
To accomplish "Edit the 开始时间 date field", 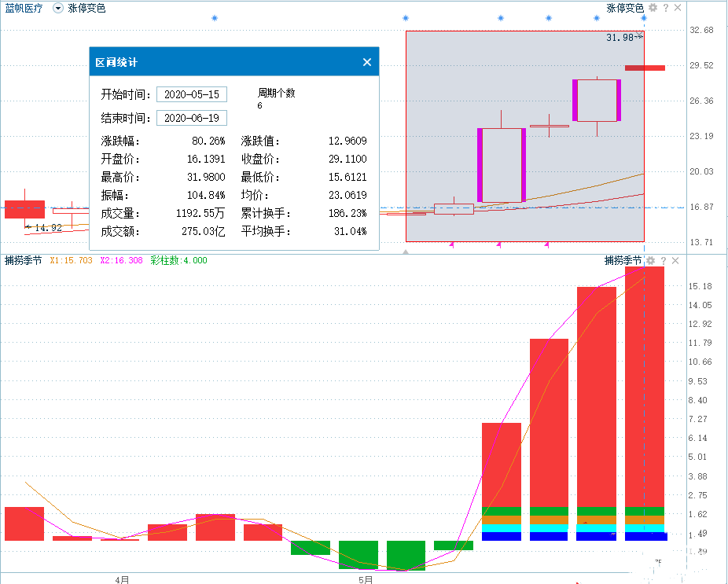I will (192, 94).
